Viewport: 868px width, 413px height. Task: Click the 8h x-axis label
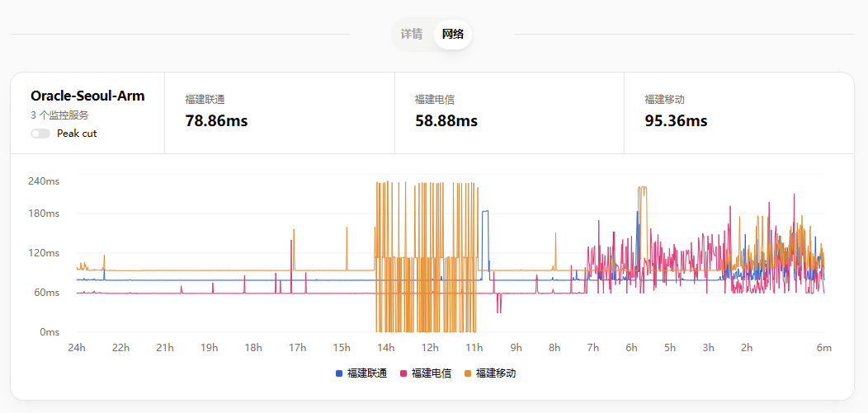pos(554,348)
